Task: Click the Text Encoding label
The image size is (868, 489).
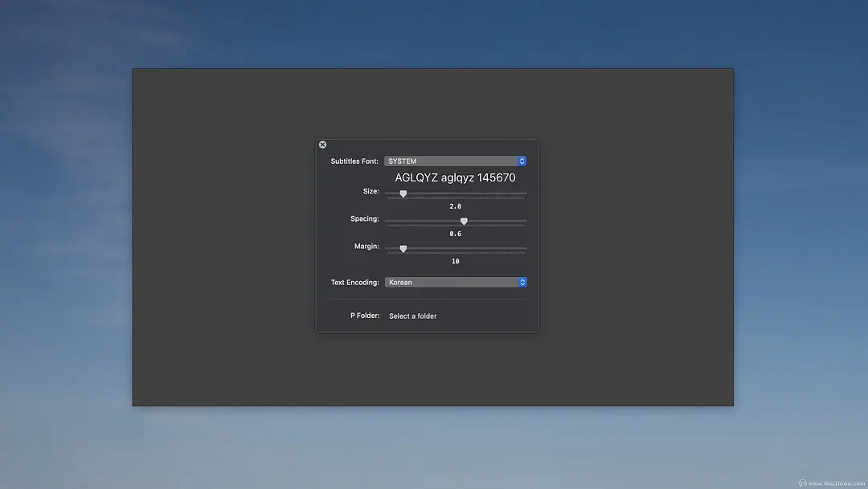Action: [355, 282]
